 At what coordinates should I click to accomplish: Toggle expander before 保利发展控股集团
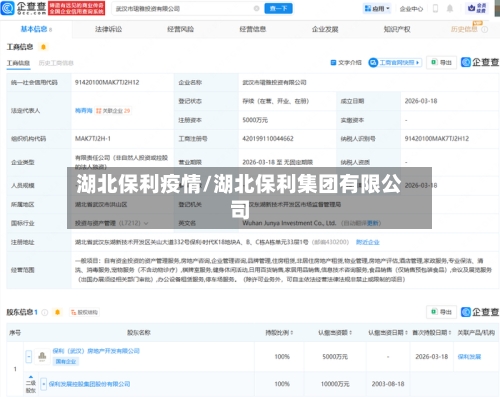43,384
